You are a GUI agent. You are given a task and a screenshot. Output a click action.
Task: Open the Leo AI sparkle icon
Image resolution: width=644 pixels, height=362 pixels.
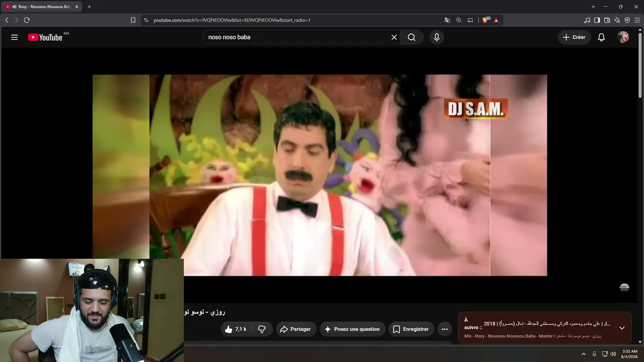617,20
